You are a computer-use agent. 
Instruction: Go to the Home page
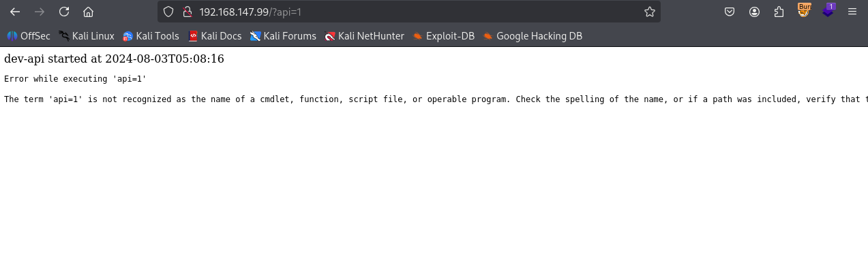(88, 12)
